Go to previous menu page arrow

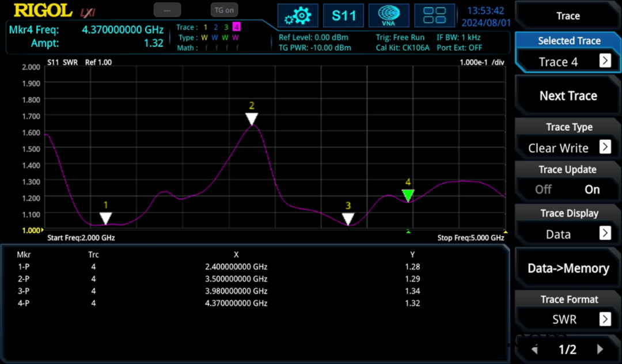pos(535,349)
